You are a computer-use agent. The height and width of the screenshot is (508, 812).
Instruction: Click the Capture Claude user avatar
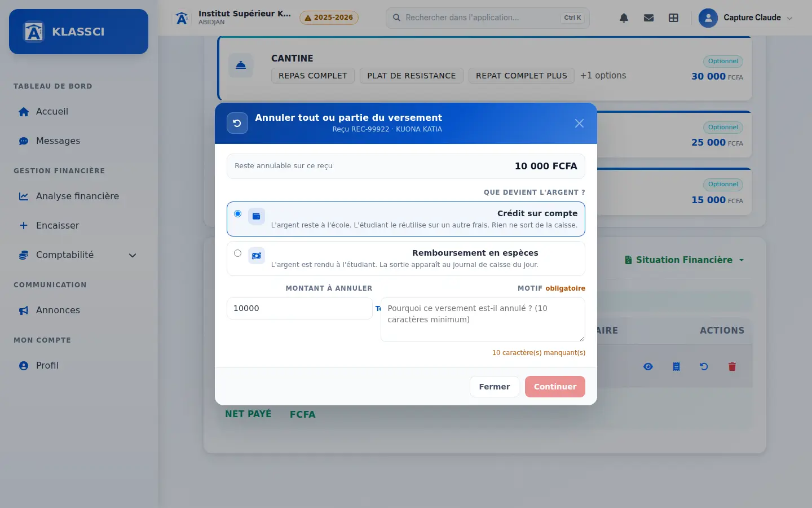(708, 18)
